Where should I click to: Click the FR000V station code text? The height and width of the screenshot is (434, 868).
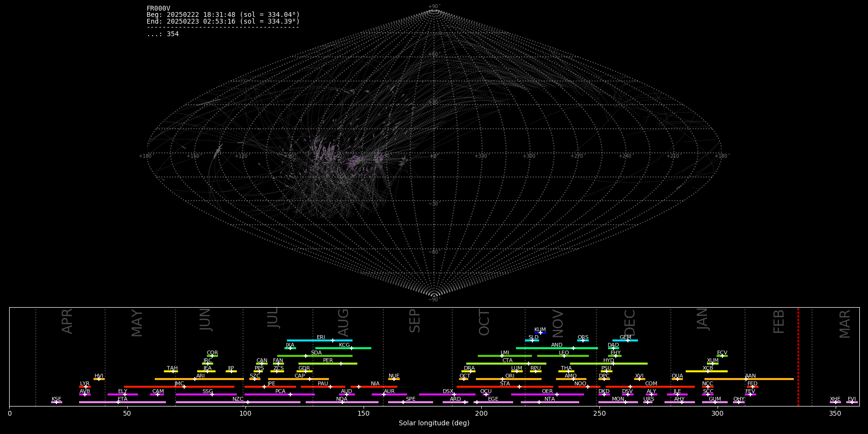point(158,9)
